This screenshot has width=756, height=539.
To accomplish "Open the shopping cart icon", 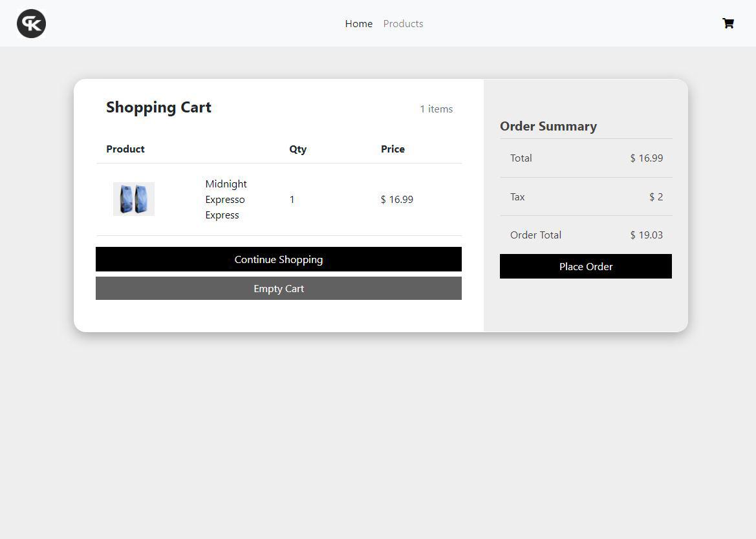I will (x=728, y=23).
